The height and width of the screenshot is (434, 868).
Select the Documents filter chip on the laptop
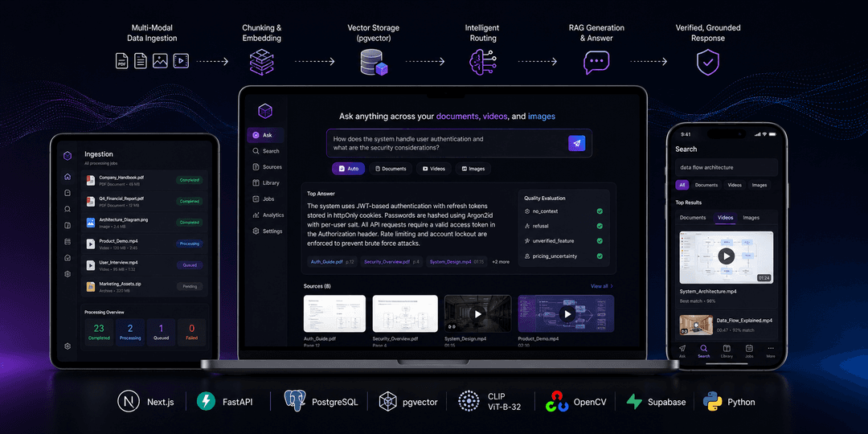[x=391, y=169]
